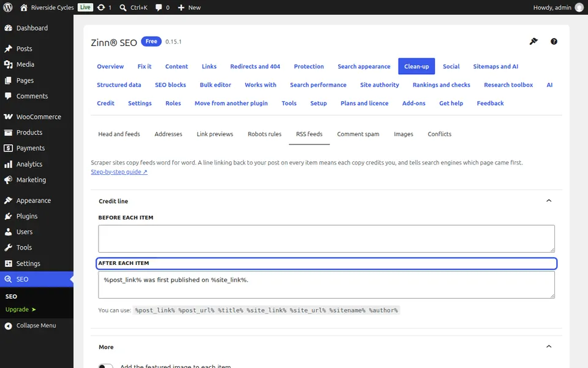Open the Link previews sub-tab
Screen dimensions: 588x368
pyautogui.click(x=215, y=134)
